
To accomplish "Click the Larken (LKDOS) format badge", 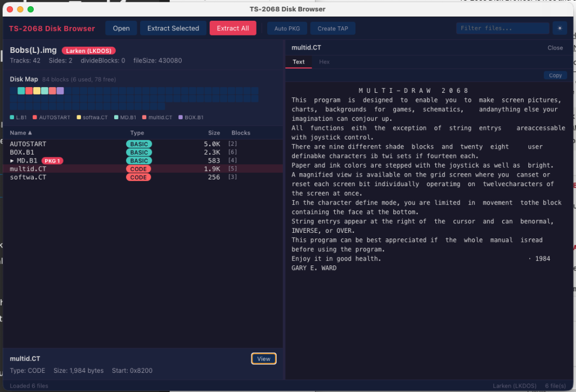I will coord(88,51).
